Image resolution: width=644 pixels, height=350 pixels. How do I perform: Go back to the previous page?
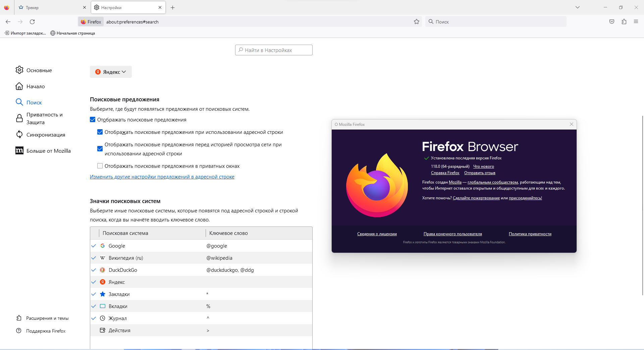point(8,22)
